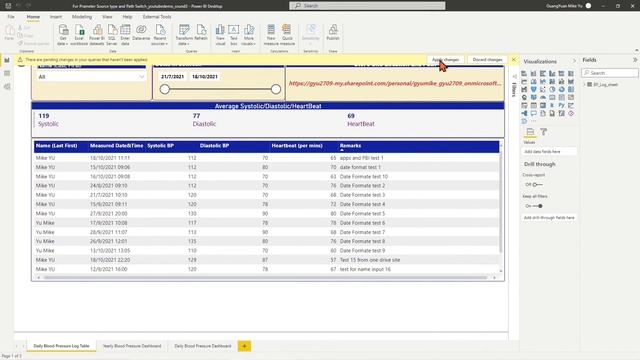Open the sharepoint URL link
This screenshot has height=360, width=640.
click(395, 83)
